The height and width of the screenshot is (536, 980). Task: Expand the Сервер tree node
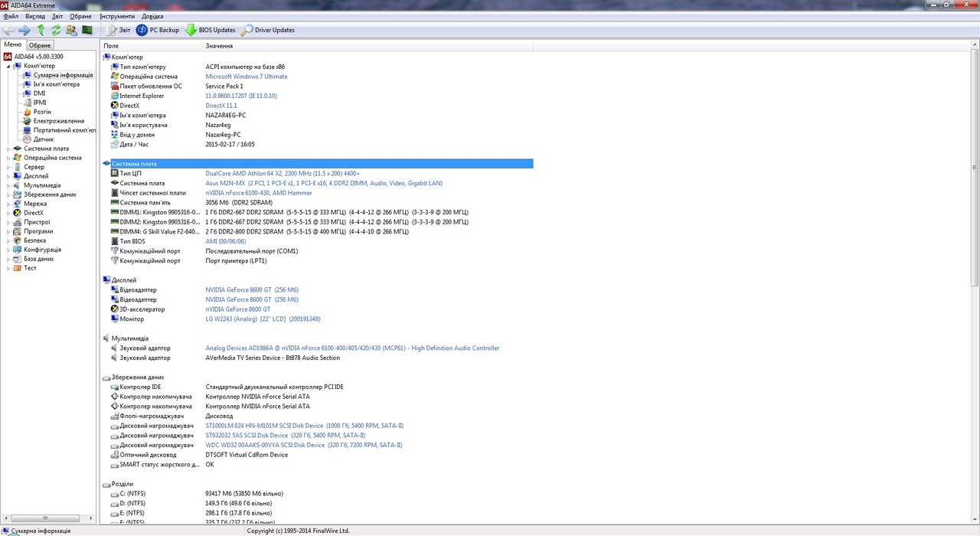(x=8, y=167)
